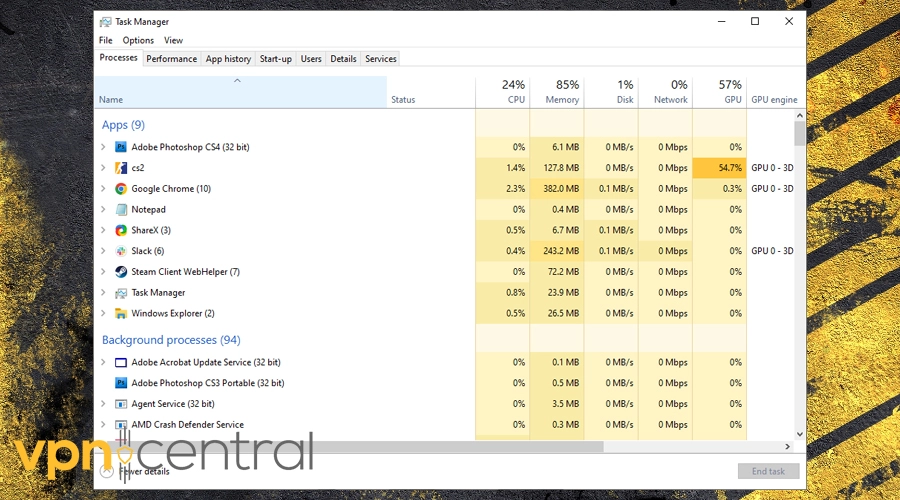Click the vertical scrollbar down arrow
Image resolution: width=900 pixels, height=500 pixels.
coord(800,435)
